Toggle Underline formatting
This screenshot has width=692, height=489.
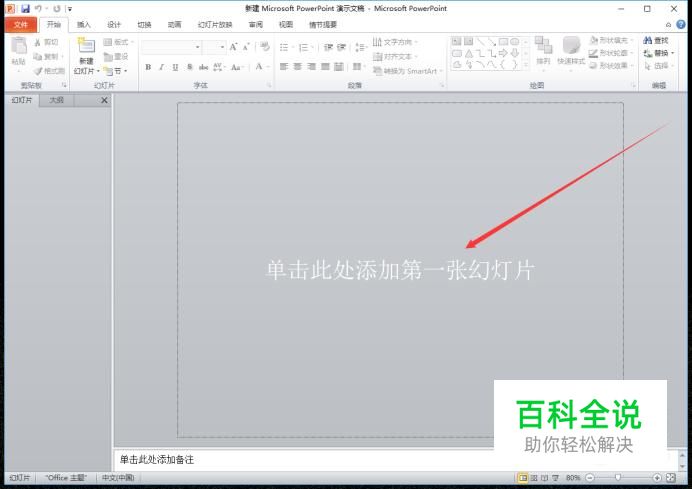pyautogui.click(x=175, y=67)
